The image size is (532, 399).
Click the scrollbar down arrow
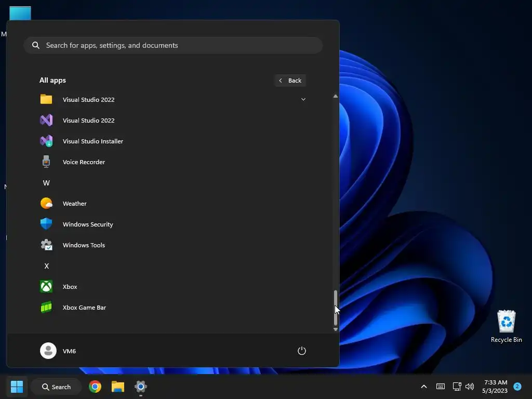pos(336,329)
